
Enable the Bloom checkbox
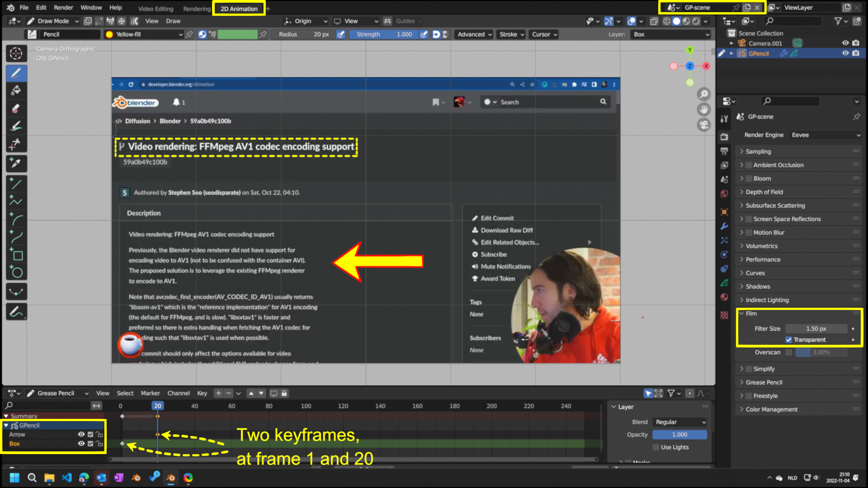coord(749,179)
